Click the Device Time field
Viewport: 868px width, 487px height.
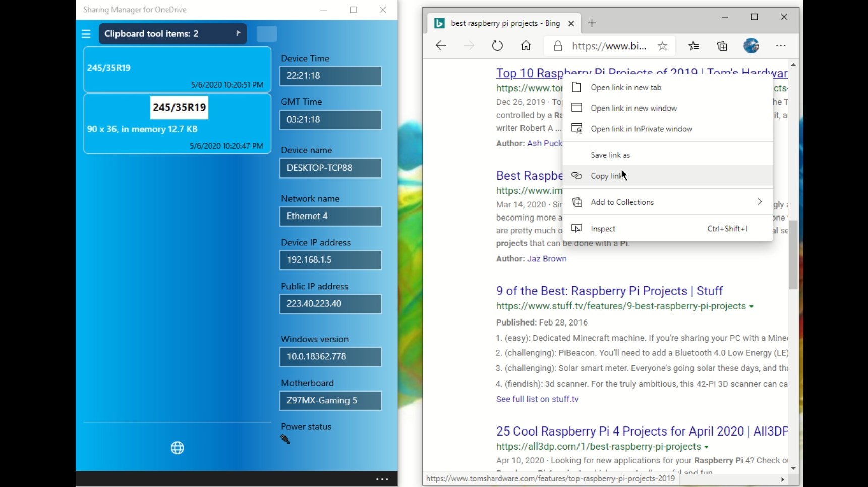330,76
